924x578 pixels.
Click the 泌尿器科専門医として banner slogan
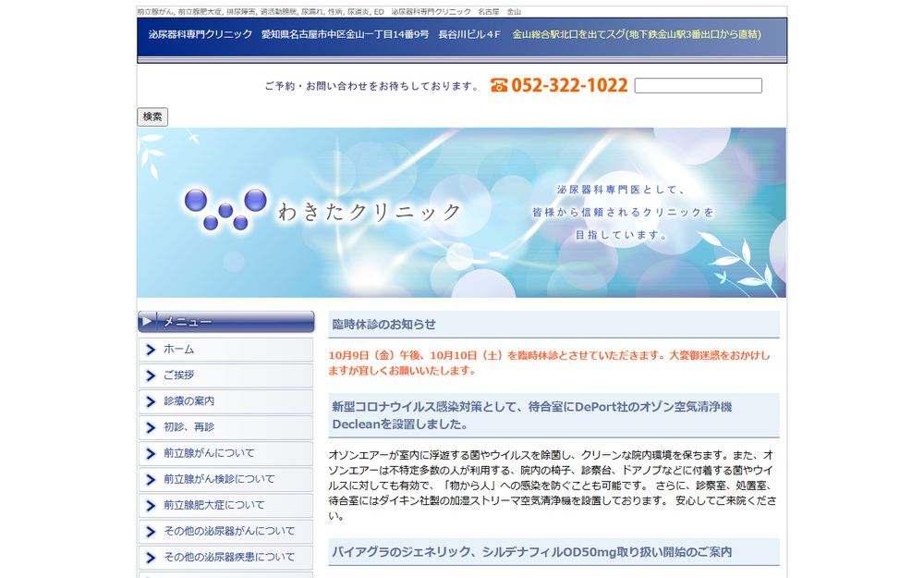pos(623,213)
